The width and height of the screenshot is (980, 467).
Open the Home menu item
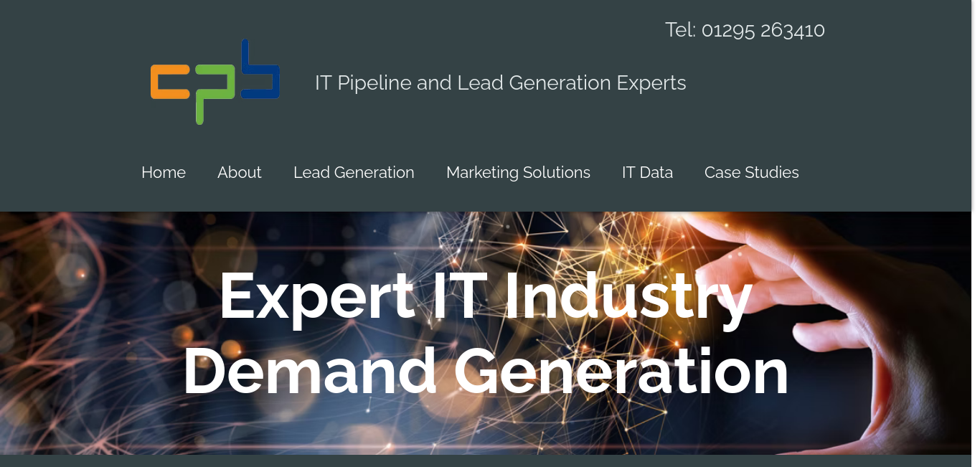coord(164,172)
